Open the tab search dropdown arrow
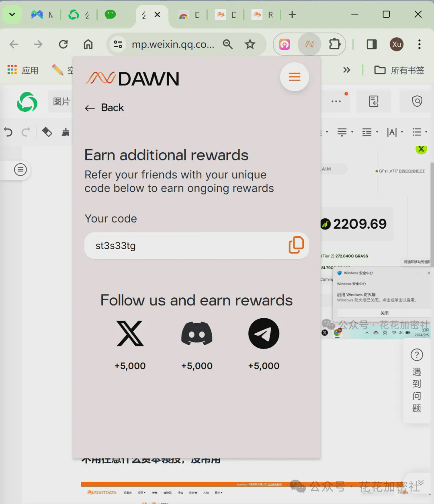 pos(12,14)
